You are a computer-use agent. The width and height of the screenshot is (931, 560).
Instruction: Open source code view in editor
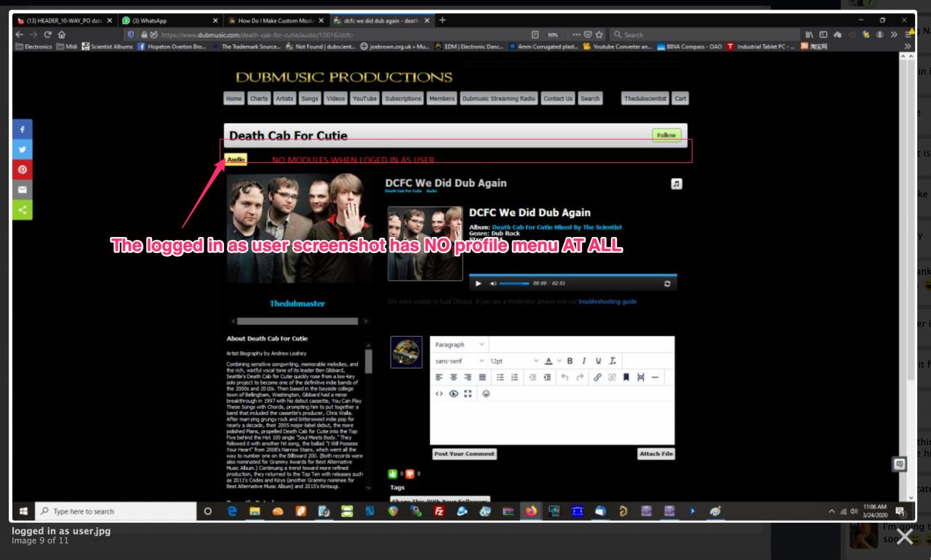(x=439, y=394)
